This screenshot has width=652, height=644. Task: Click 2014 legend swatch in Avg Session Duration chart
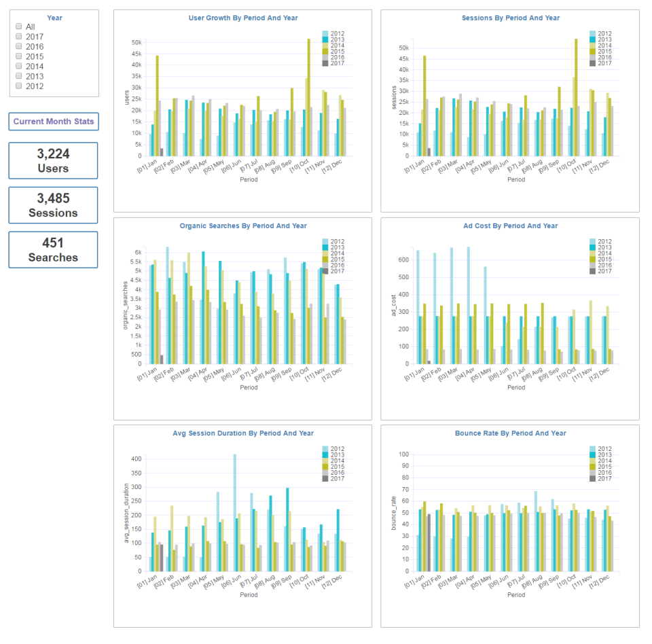click(325, 461)
